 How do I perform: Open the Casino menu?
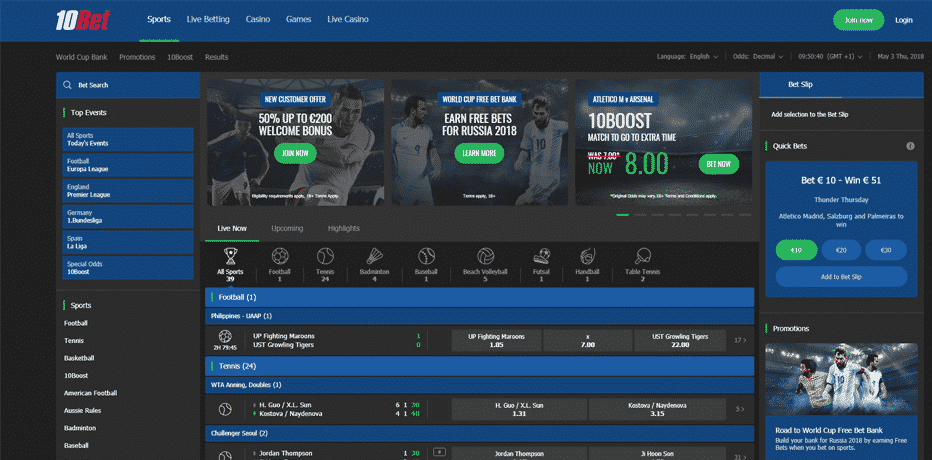tap(258, 20)
